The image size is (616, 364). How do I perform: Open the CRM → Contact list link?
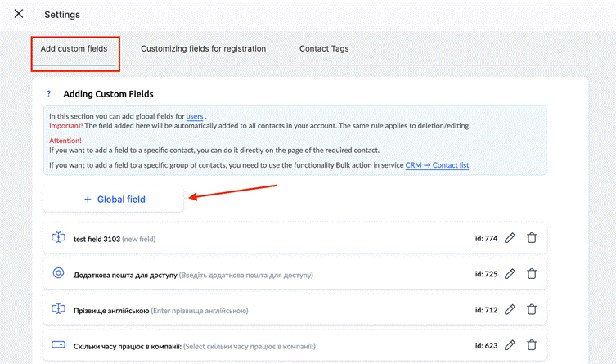coord(437,165)
